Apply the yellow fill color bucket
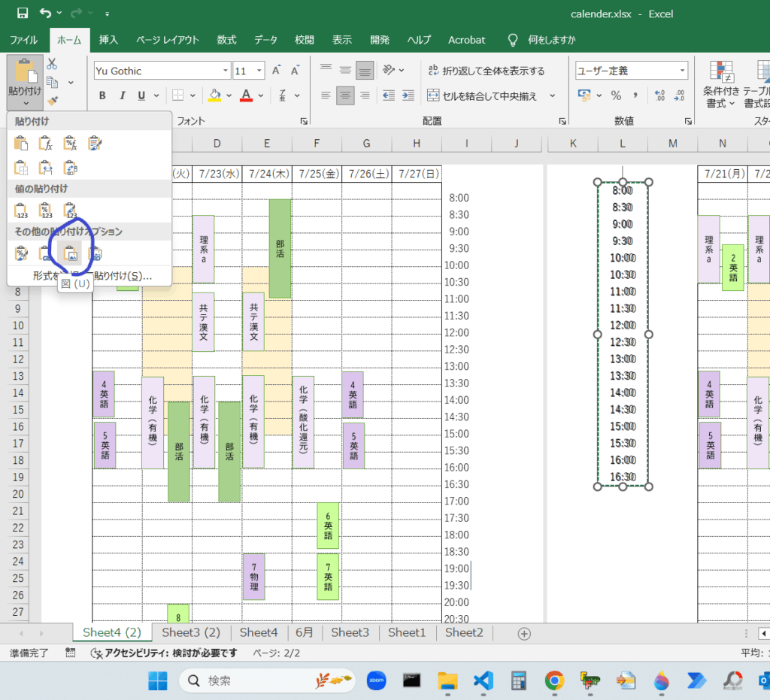The height and width of the screenshot is (700, 770). coord(214,95)
